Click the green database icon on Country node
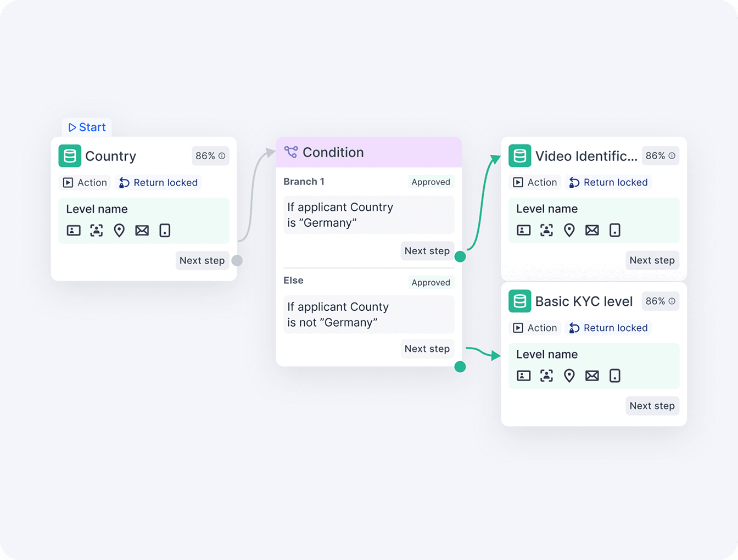738x560 pixels. (x=70, y=156)
